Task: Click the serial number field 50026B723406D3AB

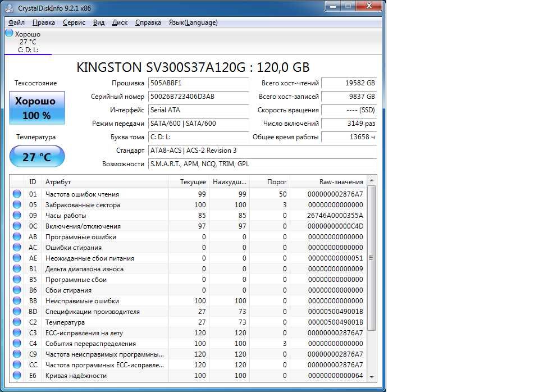Action: point(198,97)
